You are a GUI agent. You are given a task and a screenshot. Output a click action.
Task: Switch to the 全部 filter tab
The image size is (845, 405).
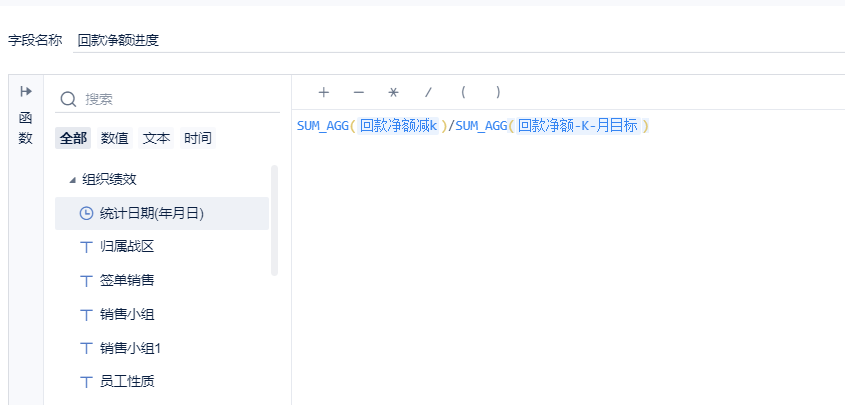pos(73,138)
